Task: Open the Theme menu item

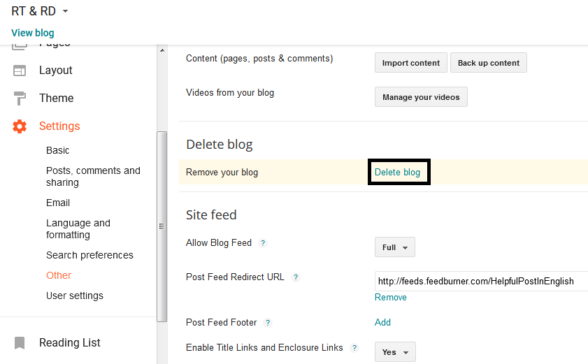Action: tap(56, 99)
